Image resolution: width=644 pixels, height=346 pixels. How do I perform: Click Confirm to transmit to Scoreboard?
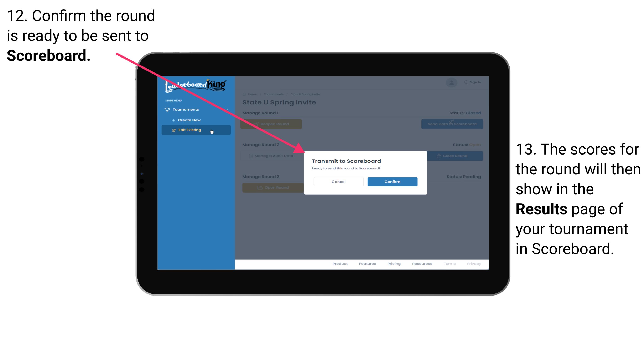point(392,182)
